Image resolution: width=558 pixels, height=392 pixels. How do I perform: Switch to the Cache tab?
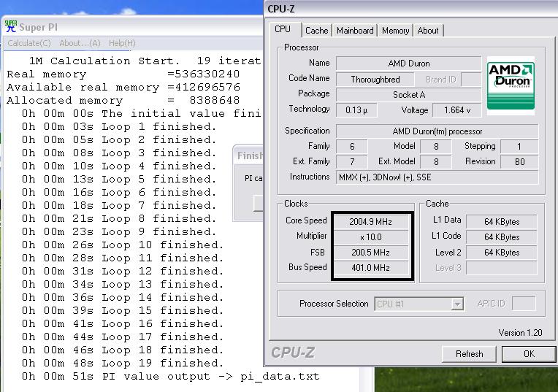pyautogui.click(x=317, y=31)
